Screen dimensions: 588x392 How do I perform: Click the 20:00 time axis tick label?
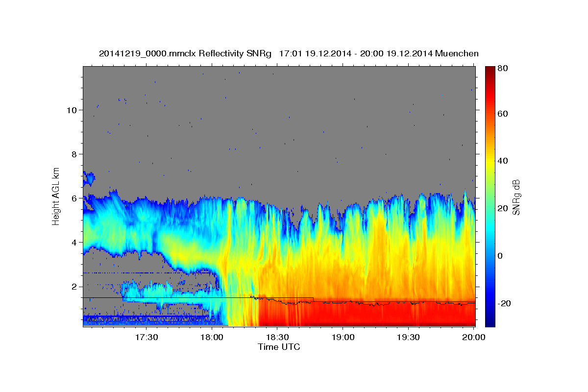(x=474, y=337)
